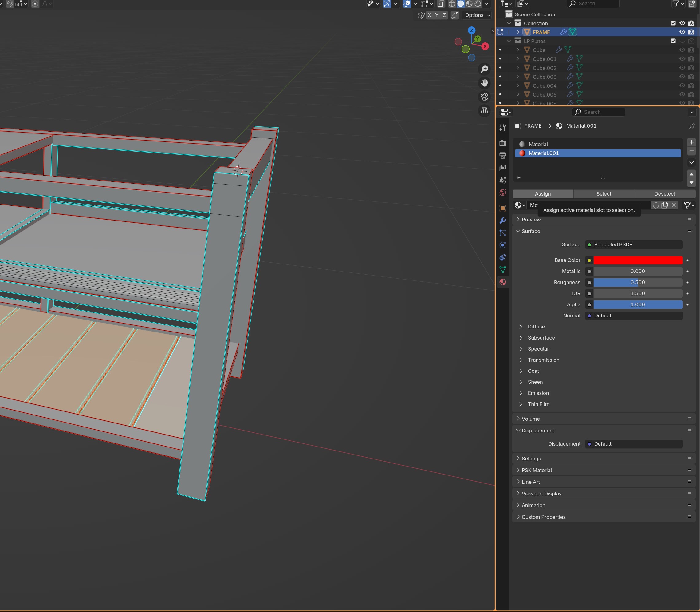Click the fake user shield icon
This screenshot has width=700, height=612.
pyautogui.click(x=656, y=205)
